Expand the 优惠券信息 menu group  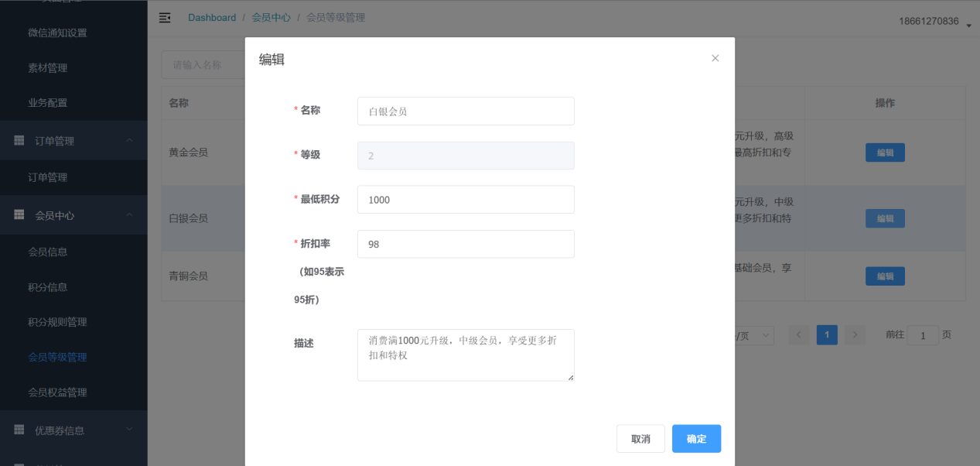point(129,429)
